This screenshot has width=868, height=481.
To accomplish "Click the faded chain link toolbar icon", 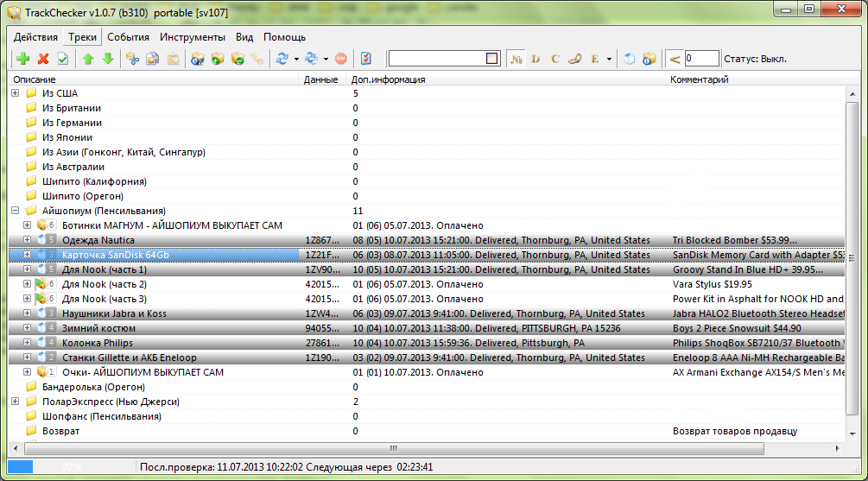I will (x=257, y=59).
